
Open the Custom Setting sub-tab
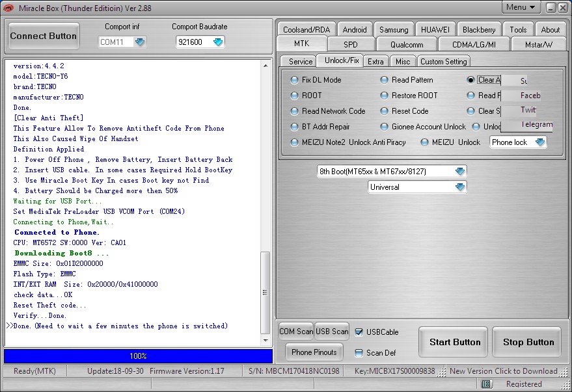[x=443, y=61]
